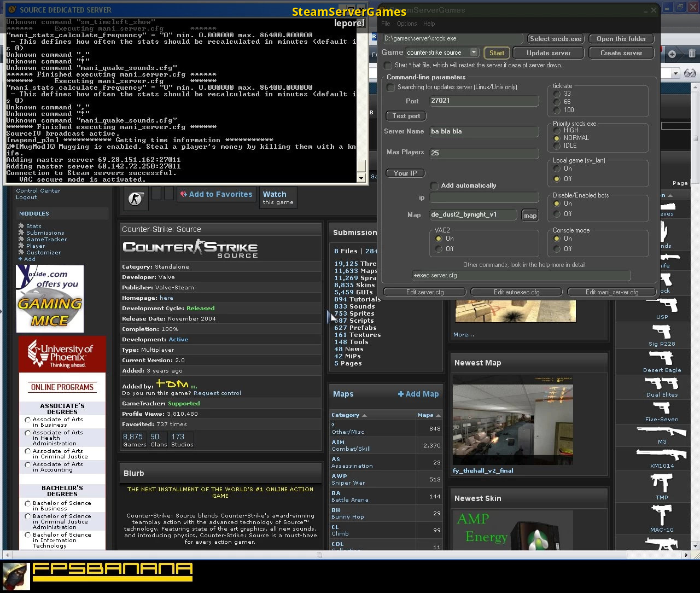Click console window scrollbar down arrow
700x593 pixels.
[361, 178]
